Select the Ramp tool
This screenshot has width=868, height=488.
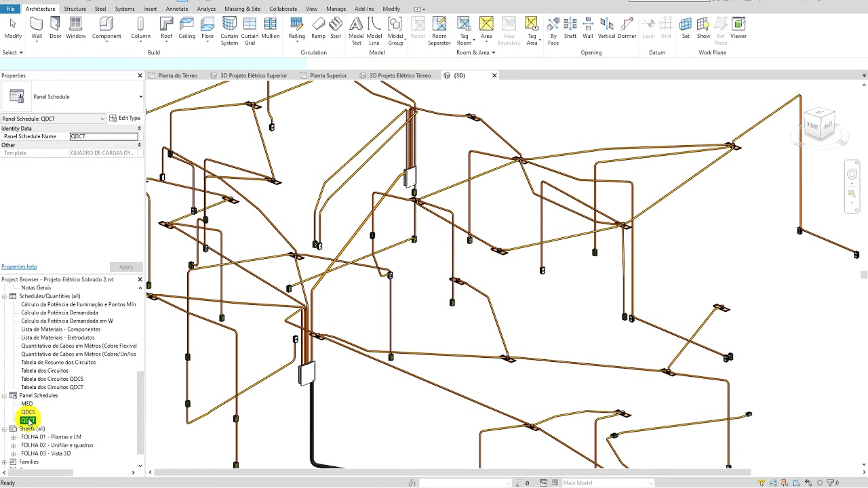pos(318,28)
